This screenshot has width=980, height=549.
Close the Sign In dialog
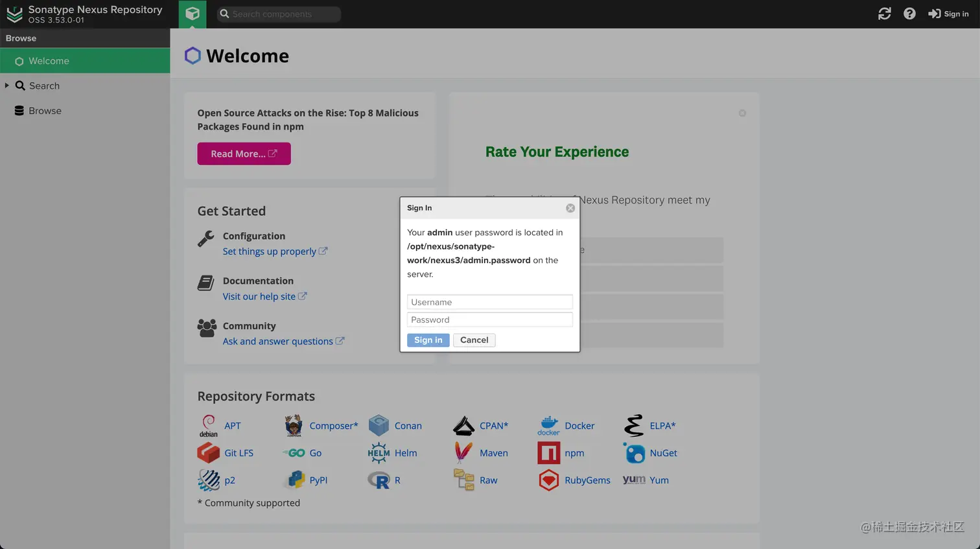point(570,208)
